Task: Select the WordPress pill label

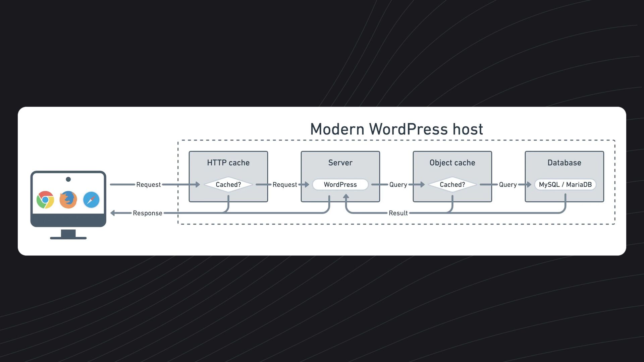Action: click(x=340, y=185)
